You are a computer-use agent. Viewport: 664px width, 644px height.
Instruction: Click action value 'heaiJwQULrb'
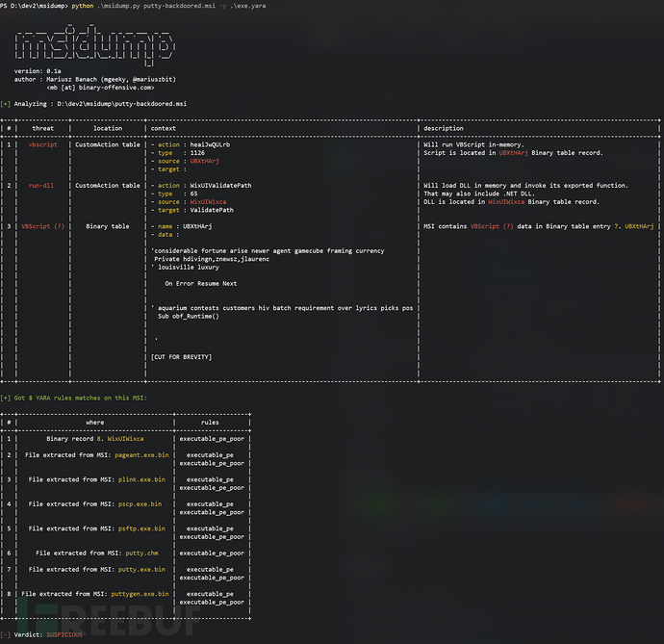210,144
